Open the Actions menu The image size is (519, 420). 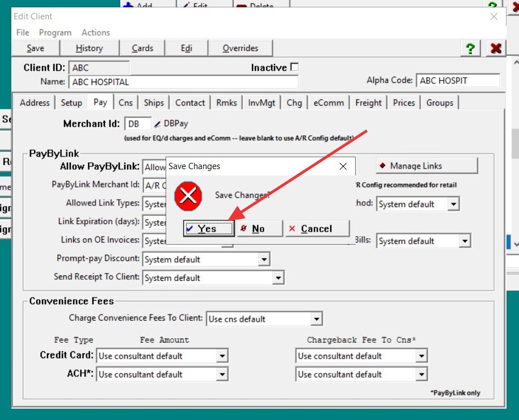pyautogui.click(x=96, y=32)
